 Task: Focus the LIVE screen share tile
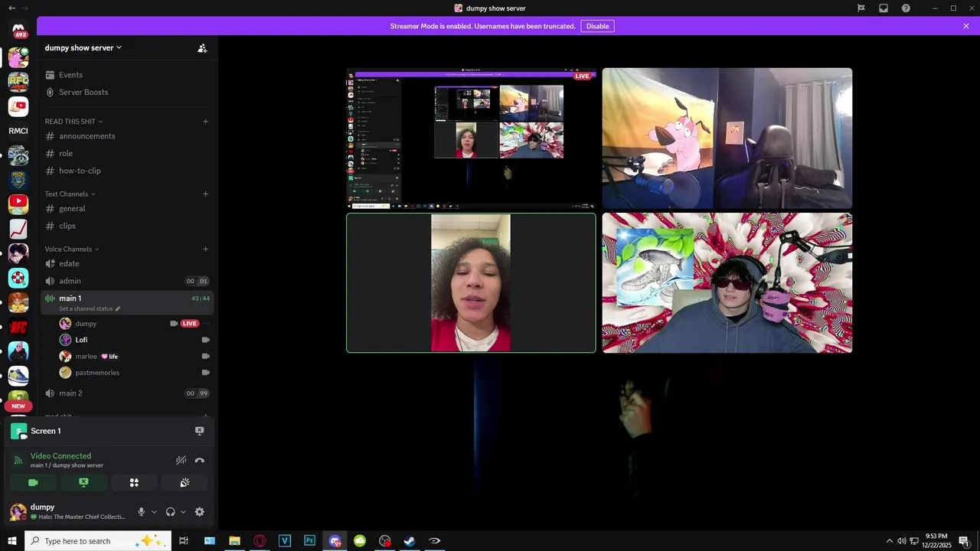point(471,139)
